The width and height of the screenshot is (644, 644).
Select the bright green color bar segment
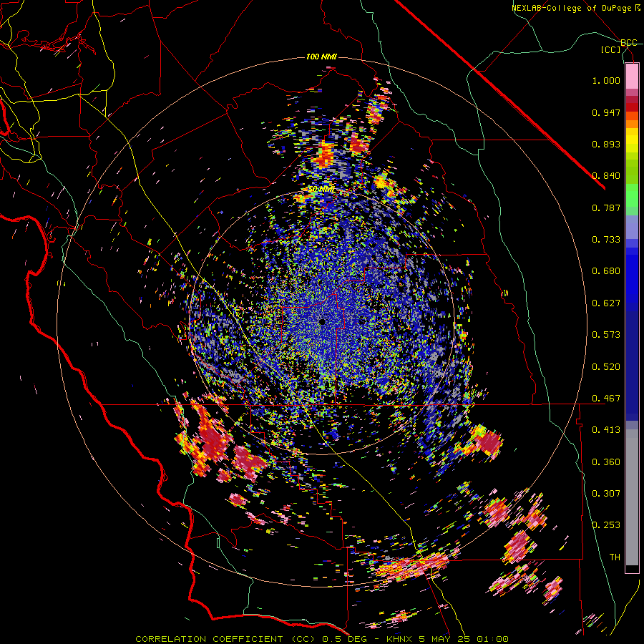coord(632,195)
